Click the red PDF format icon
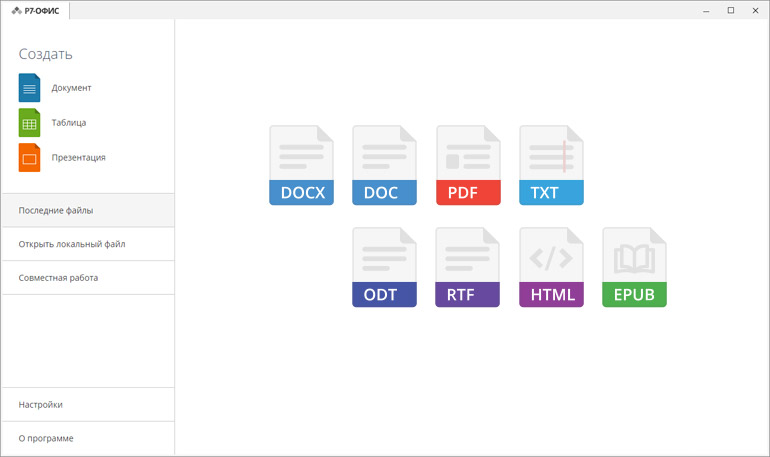This screenshot has height=457, width=770. pos(468,166)
